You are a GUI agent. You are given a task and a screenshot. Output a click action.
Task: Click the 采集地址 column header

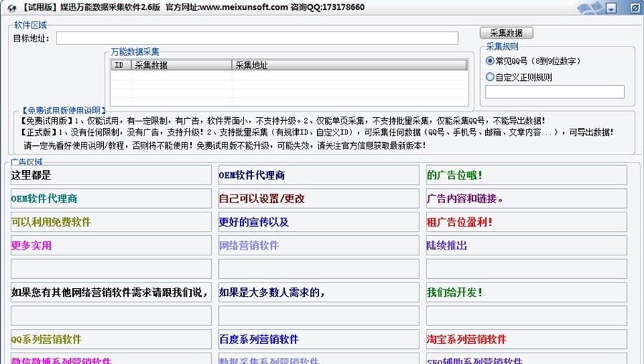pos(349,65)
